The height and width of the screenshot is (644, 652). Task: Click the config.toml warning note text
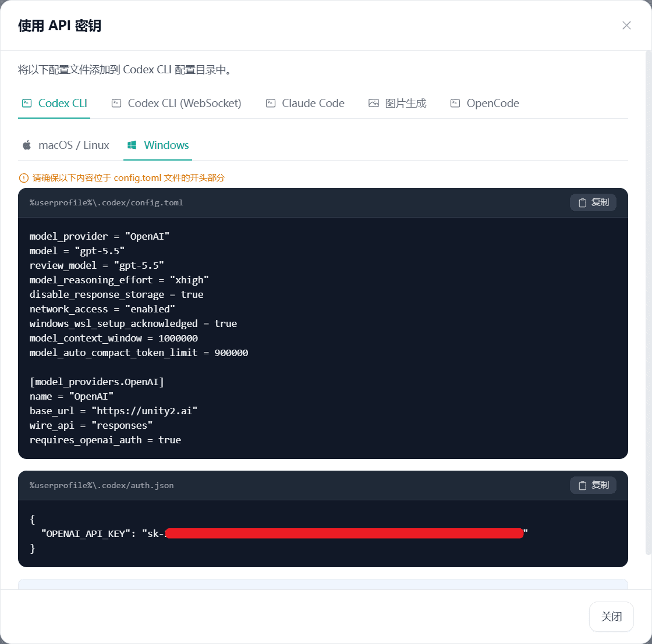(129, 178)
